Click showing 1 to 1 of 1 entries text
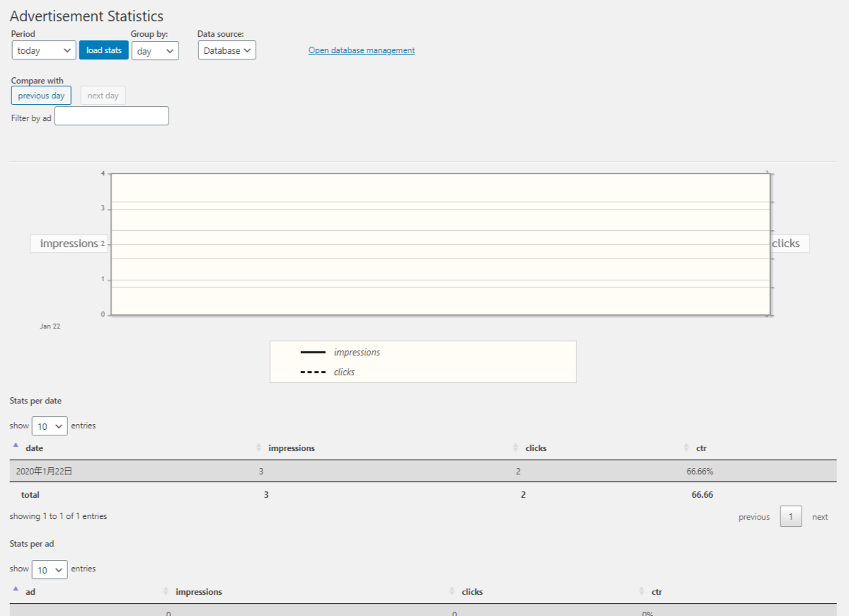This screenshot has width=849, height=616. [x=59, y=516]
